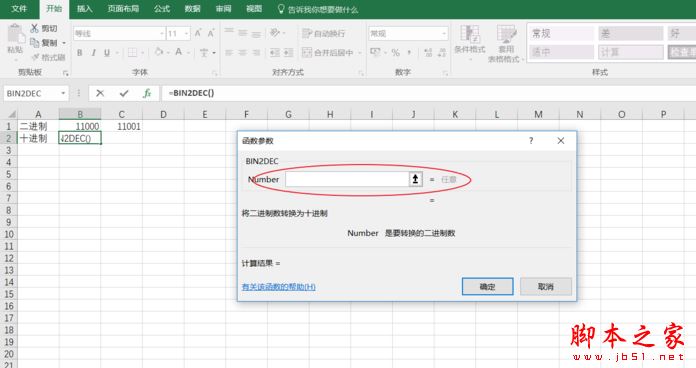696x368 pixels.
Task: Select cell B1 containing 11000
Action: pos(80,126)
